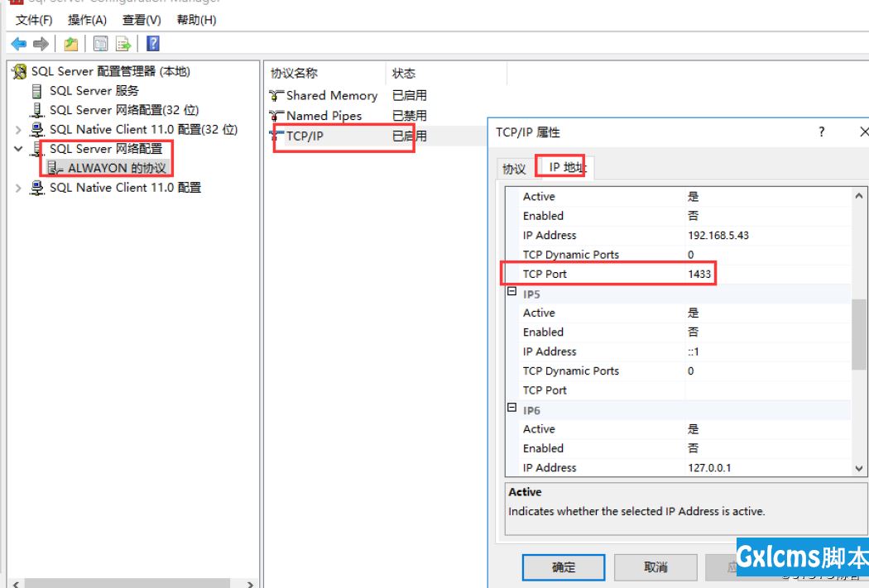Collapse the IP6 property group
The height and width of the screenshot is (588, 869).
pyautogui.click(x=512, y=408)
